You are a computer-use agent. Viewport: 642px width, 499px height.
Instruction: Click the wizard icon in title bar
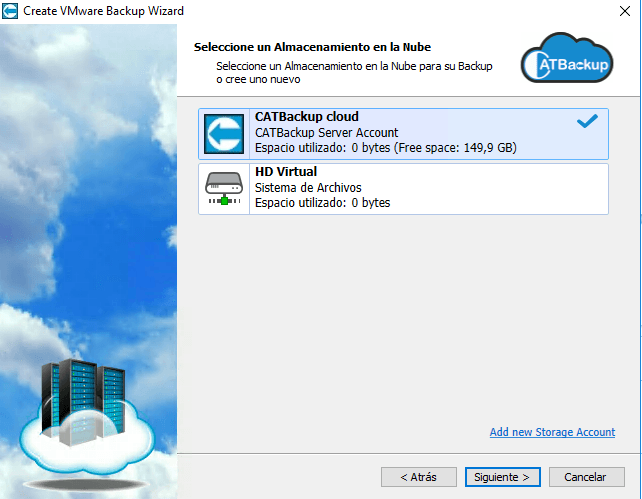pyautogui.click(x=10, y=11)
